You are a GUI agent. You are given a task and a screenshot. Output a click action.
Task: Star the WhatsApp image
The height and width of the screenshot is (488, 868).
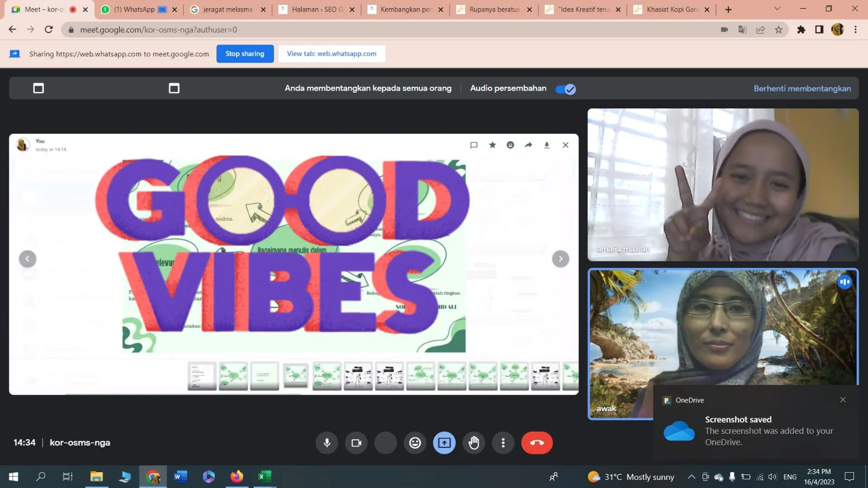[492, 145]
